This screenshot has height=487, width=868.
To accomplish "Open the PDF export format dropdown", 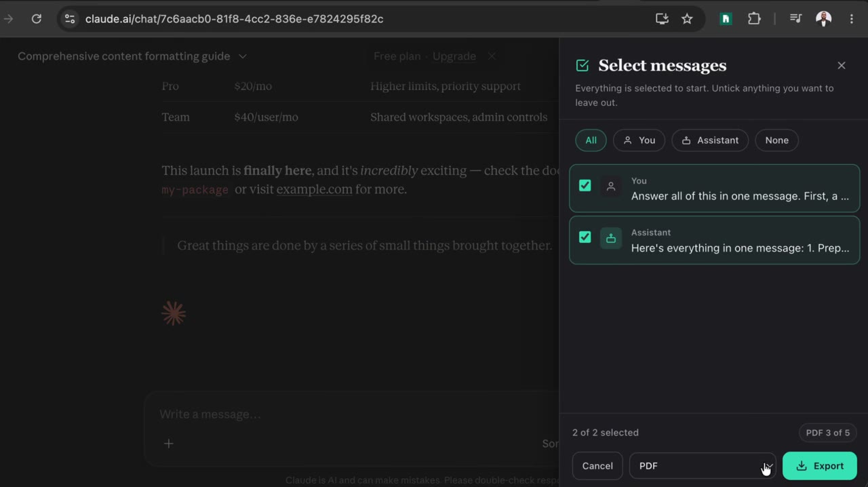I will tap(703, 466).
